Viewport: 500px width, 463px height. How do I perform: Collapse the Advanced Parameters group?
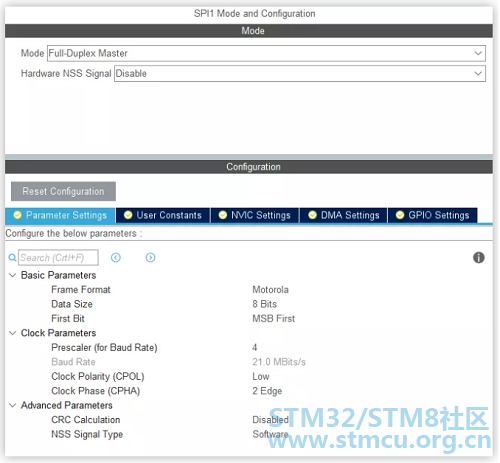coord(13,405)
